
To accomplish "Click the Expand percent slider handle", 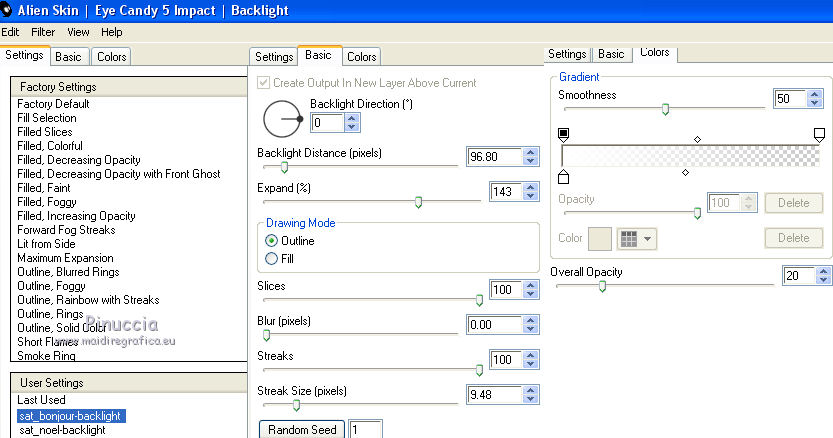I will tap(418, 202).
